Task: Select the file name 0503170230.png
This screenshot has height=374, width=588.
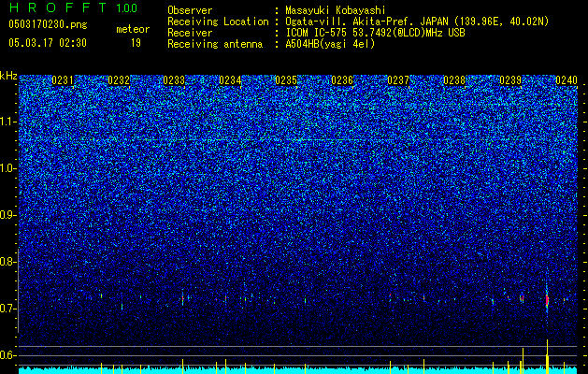Action: click(x=48, y=24)
